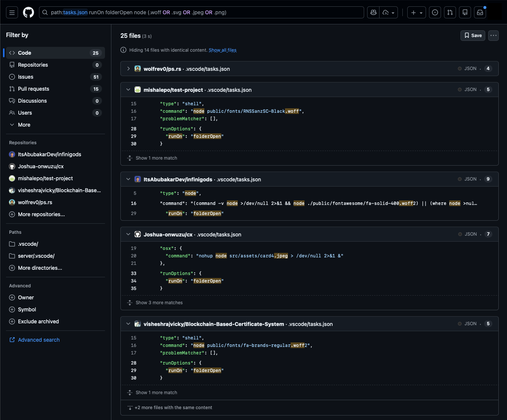Click Show all files link

pyautogui.click(x=222, y=50)
